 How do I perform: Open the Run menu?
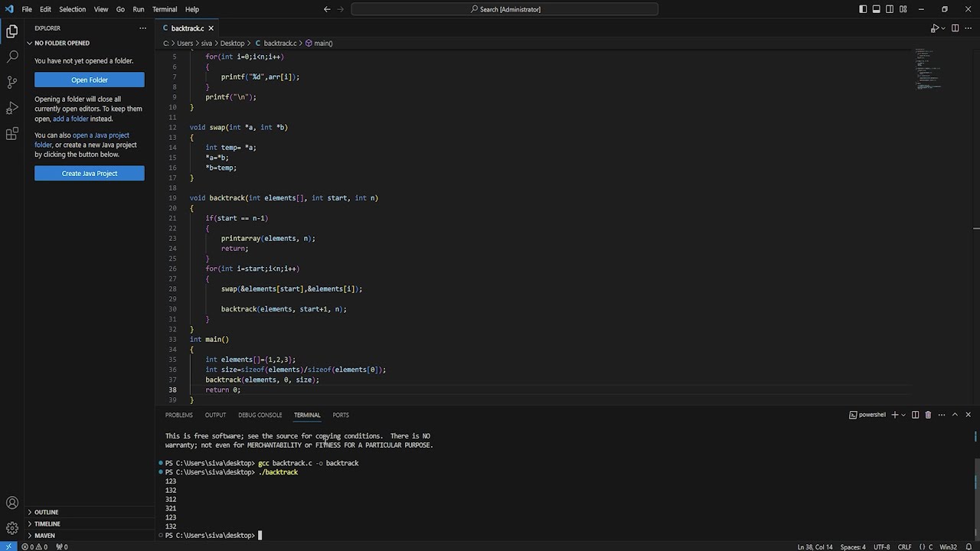coord(139,9)
